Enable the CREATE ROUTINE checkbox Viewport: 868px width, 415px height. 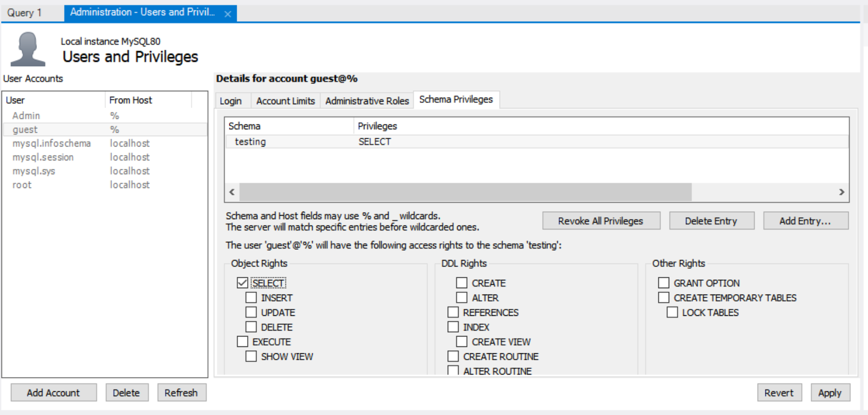453,356
